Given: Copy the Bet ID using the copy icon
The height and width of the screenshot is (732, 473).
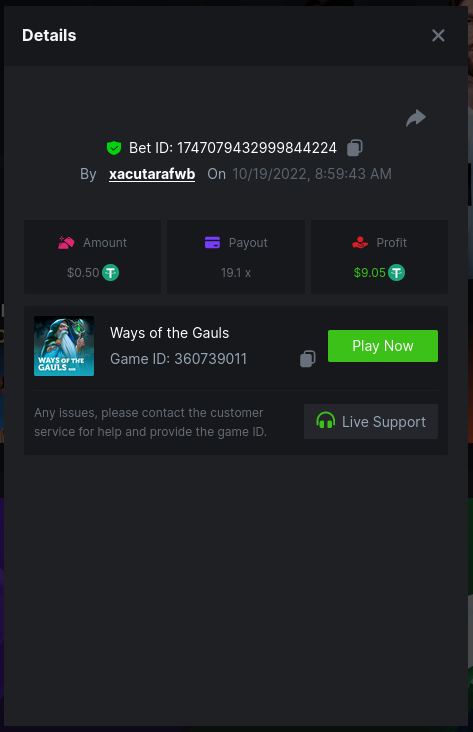Looking at the screenshot, I should pos(355,148).
